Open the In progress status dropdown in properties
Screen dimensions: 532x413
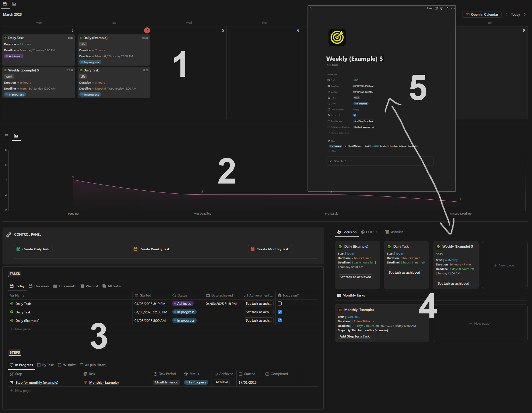(361, 104)
